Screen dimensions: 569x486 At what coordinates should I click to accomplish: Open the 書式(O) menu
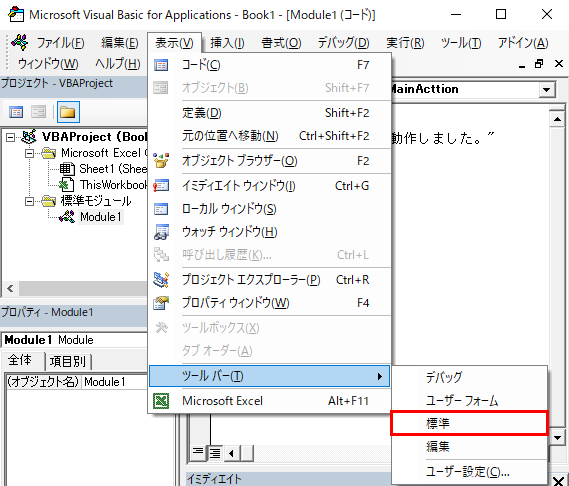(281, 43)
